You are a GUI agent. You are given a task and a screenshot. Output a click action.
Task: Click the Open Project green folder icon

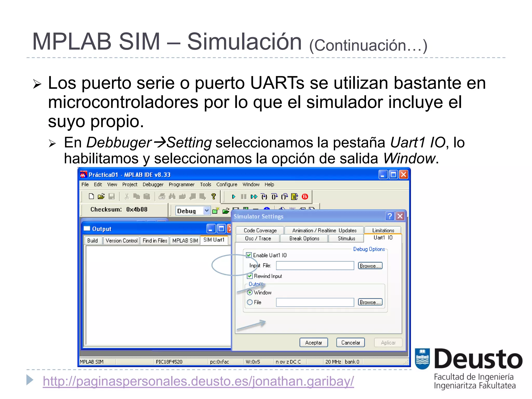tap(226, 211)
